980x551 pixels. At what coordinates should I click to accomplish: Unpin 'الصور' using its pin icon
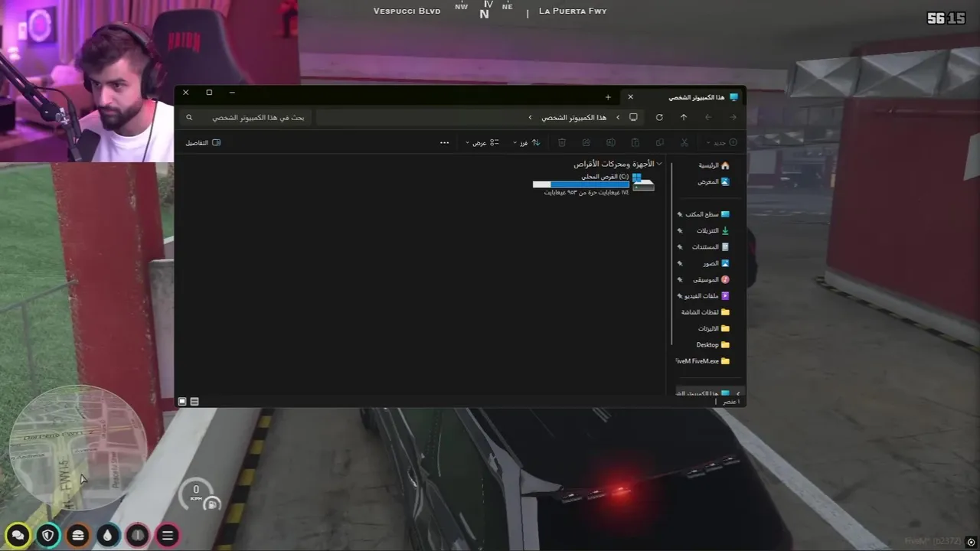pyautogui.click(x=680, y=264)
